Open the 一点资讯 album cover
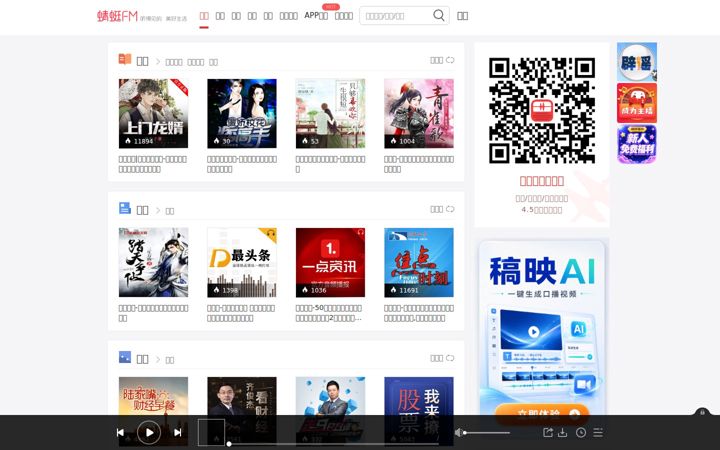720x450 pixels. 331,262
